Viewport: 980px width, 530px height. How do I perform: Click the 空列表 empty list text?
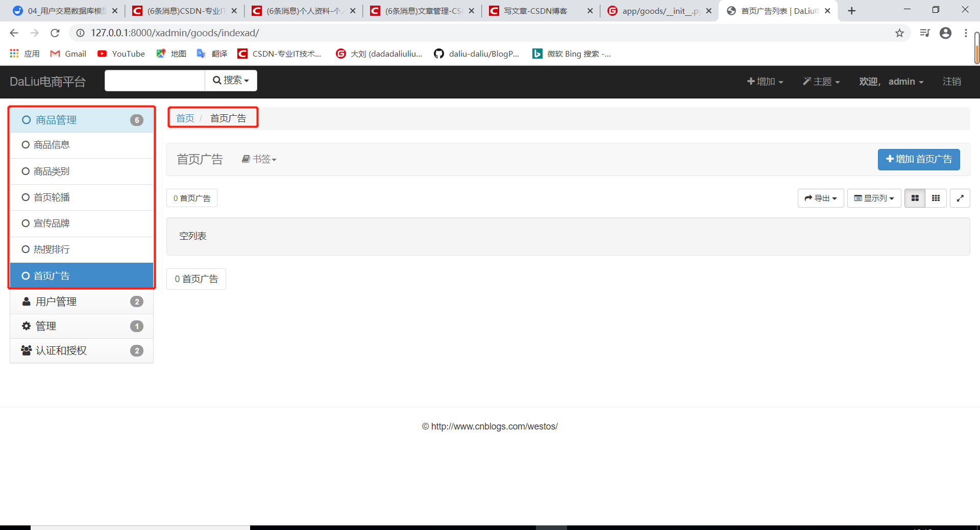193,236
